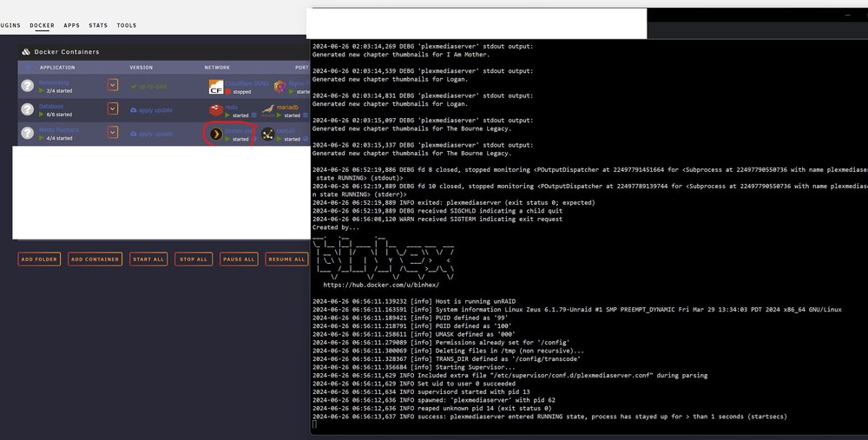Click the 'Created by...' line in the terminal
868x440 pixels.
point(335,227)
